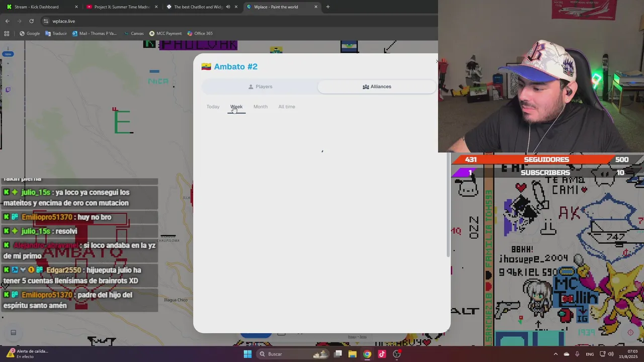Image resolution: width=644 pixels, height=362 pixels.
Task: Open the Windows Start menu
Action: (248, 354)
